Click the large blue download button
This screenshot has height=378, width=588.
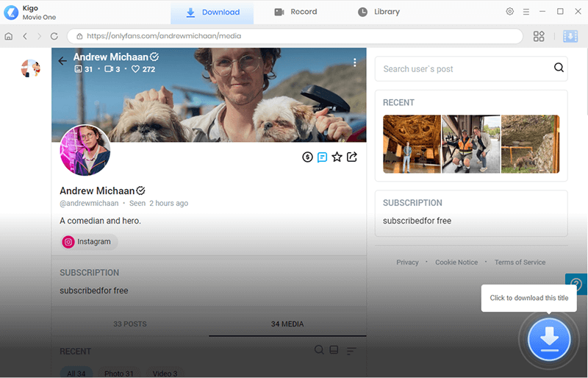point(549,339)
